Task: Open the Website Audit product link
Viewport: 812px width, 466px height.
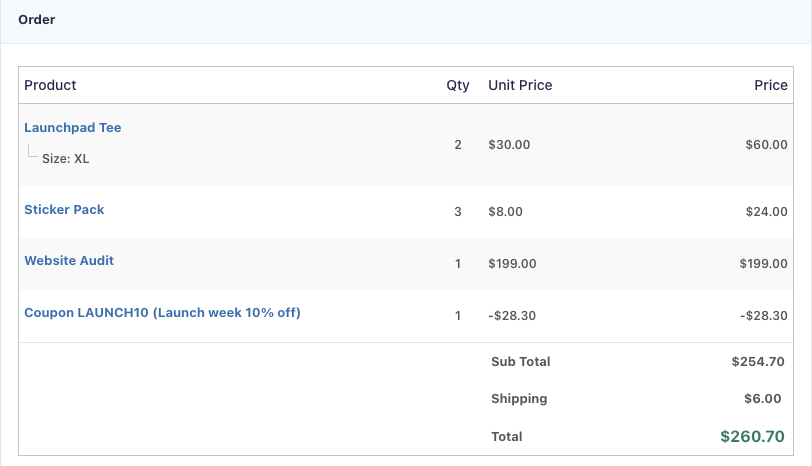Action: 69,260
